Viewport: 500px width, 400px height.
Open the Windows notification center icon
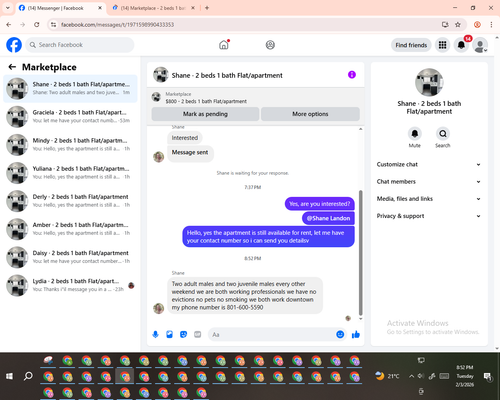[x=487, y=376]
